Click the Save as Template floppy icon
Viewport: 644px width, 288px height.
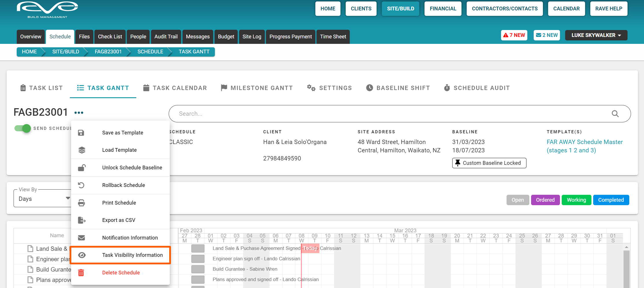(x=81, y=133)
